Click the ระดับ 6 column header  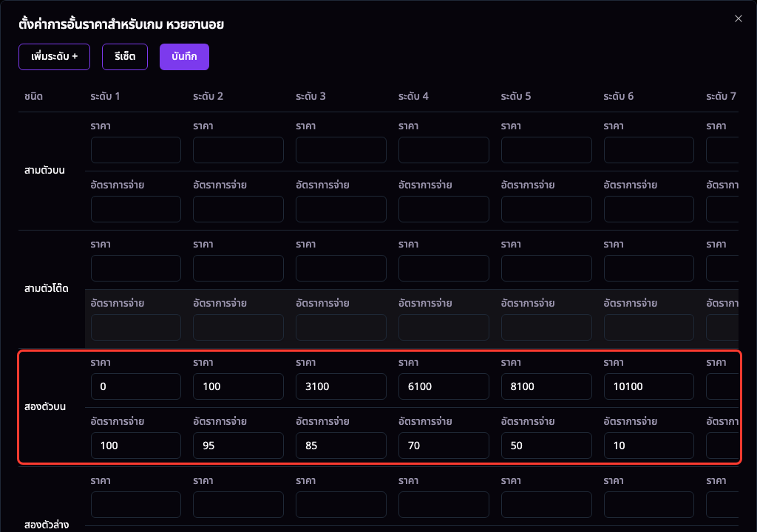click(x=619, y=96)
